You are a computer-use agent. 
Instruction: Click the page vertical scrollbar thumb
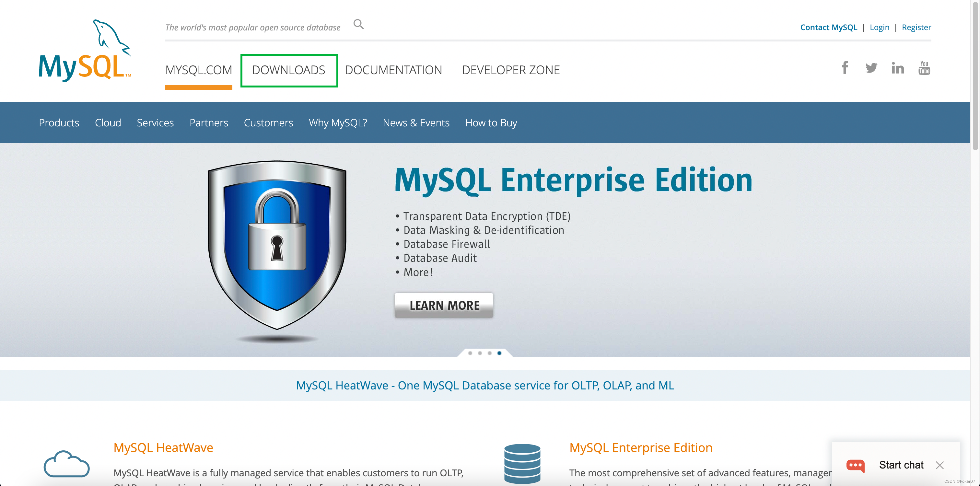click(975, 76)
